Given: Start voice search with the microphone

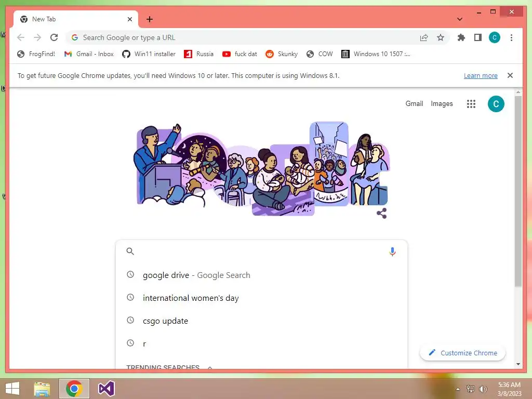Looking at the screenshot, I should click(x=392, y=251).
